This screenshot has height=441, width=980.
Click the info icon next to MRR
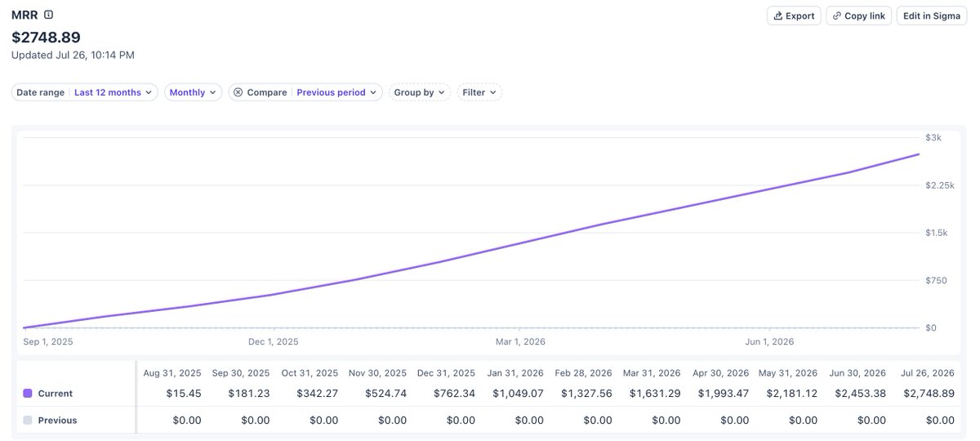coord(49,15)
